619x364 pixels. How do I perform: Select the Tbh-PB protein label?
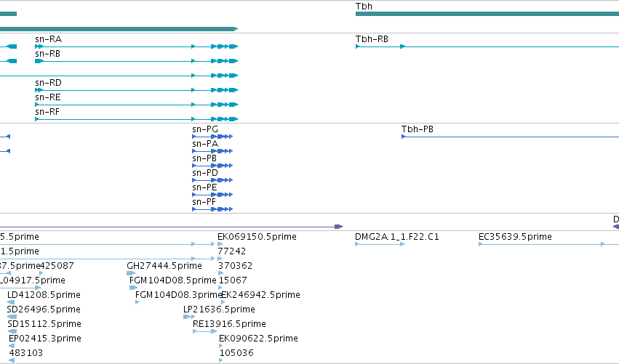(418, 129)
